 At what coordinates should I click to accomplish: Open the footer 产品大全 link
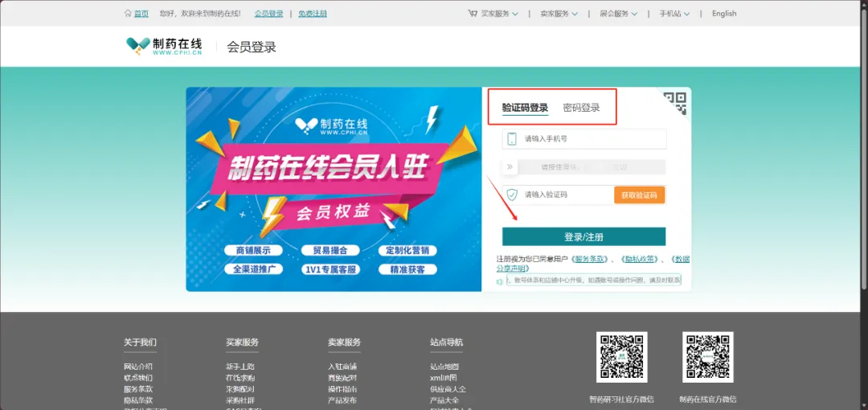coord(444,400)
